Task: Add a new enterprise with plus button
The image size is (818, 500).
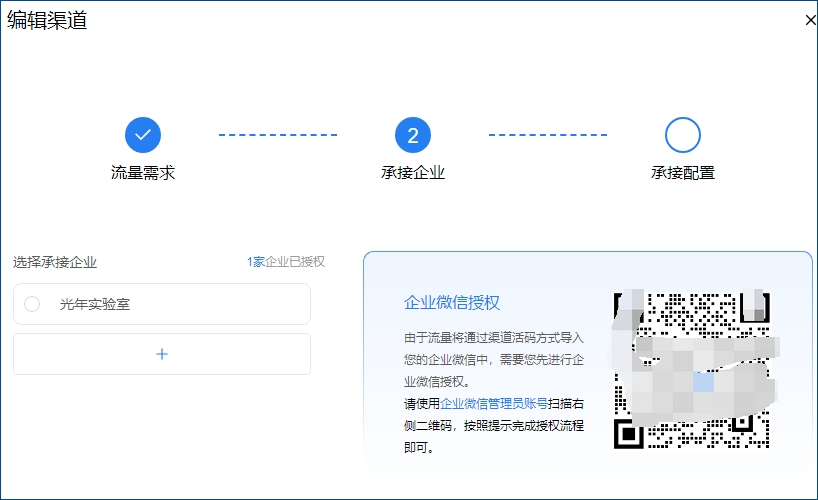Action: 162,354
